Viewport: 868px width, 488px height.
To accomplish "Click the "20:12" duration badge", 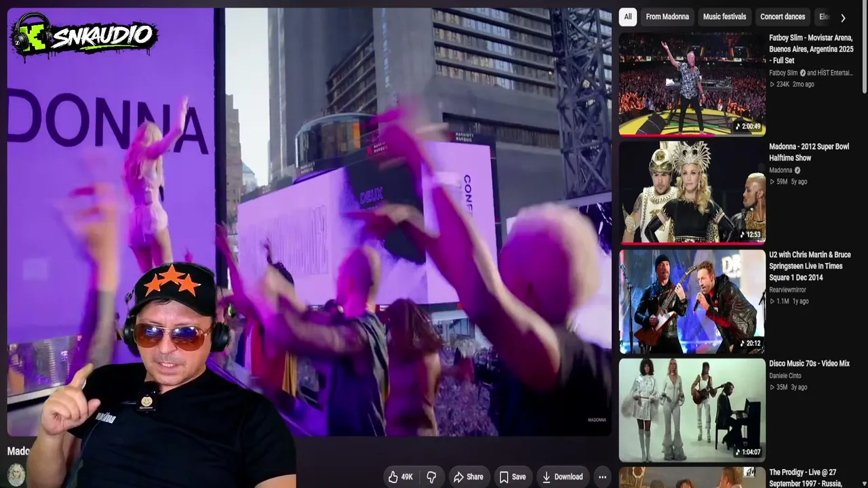I will coord(751,344).
